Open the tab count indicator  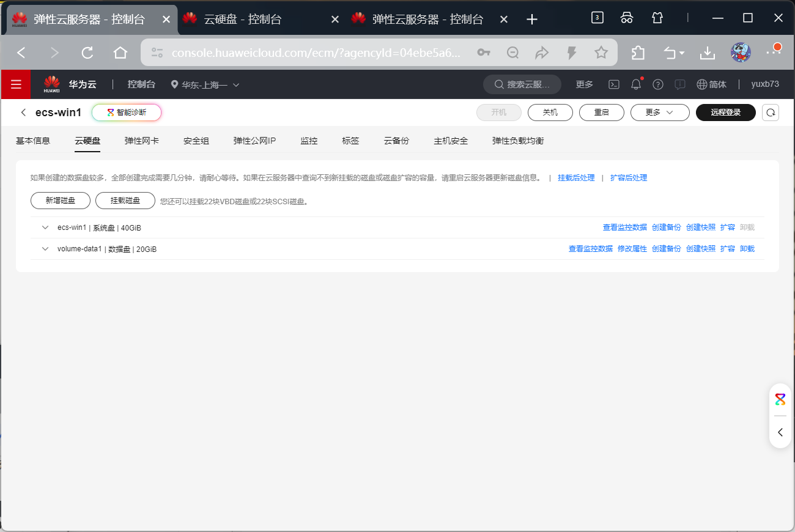coord(597,18)
